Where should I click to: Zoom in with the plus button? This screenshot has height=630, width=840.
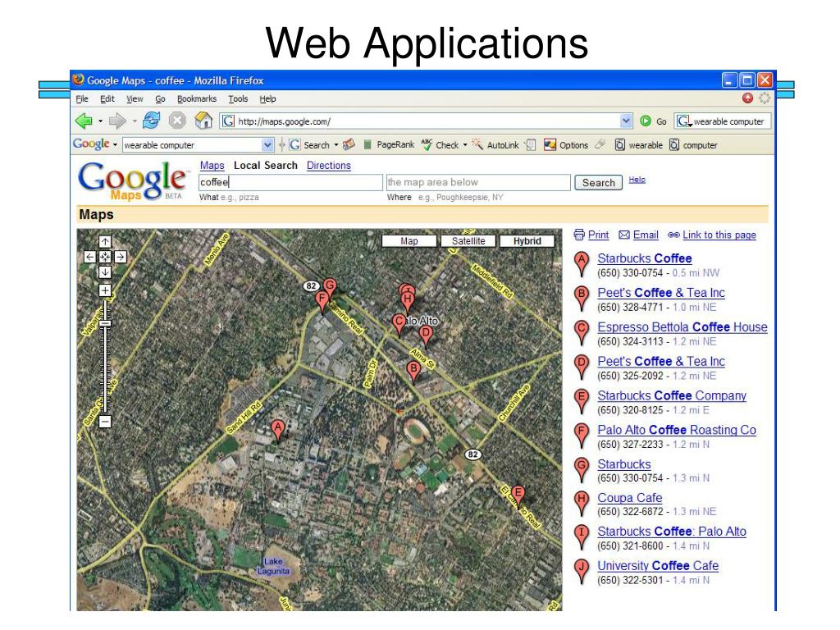[x=105, y=291]
